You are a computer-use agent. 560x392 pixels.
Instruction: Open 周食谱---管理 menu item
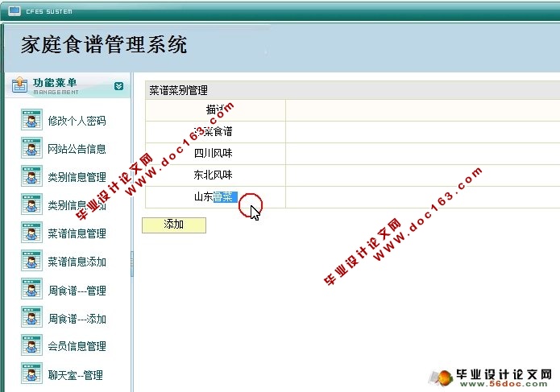[77, 291]
